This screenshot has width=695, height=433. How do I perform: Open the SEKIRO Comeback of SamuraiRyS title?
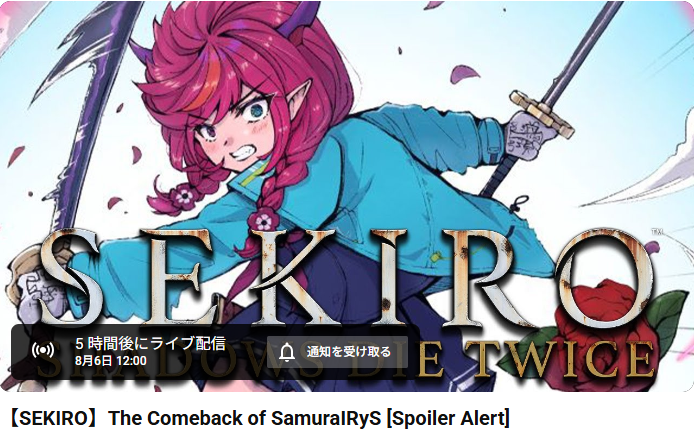[x=258, y=418]
